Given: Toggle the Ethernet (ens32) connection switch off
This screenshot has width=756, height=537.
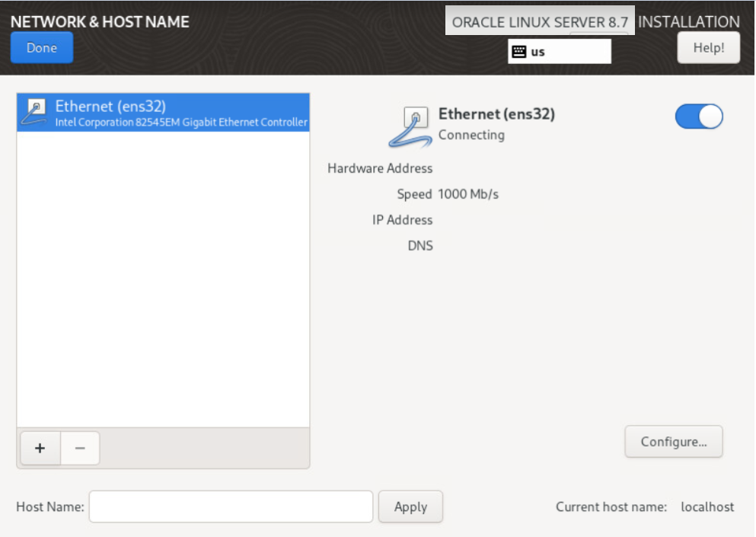Looking at the screenshot, I should tap(698, 117).
